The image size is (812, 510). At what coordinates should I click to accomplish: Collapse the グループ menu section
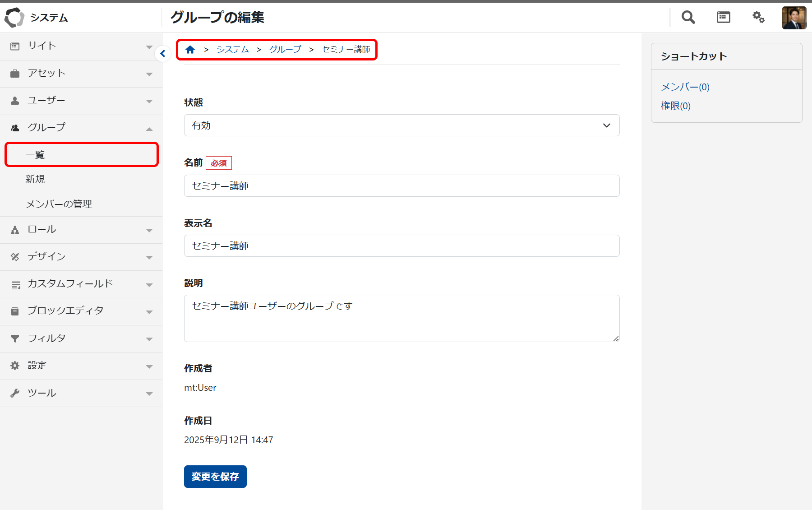pos(81,128)
